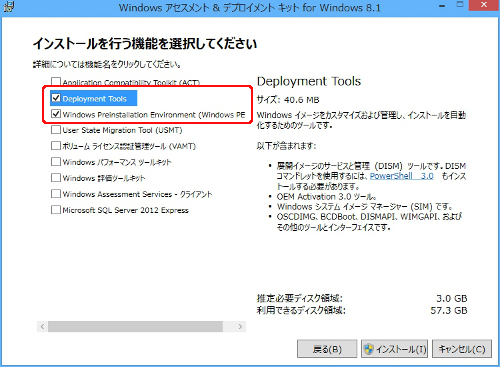Click the サイズ: 40.6 MB text

click(x=288, y=100)
